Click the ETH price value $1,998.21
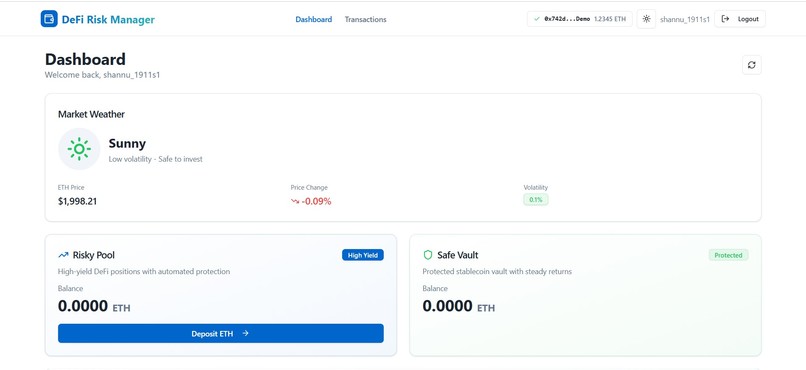 point(78,201)
